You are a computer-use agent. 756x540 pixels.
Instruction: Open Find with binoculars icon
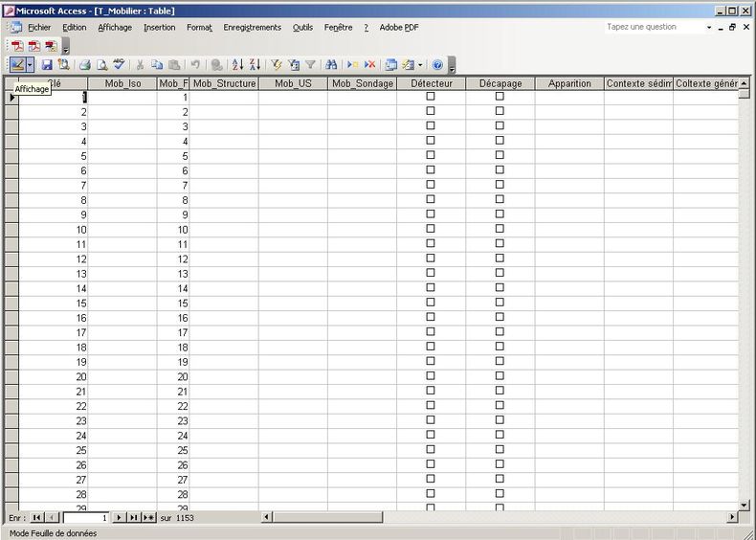[331, 65]
